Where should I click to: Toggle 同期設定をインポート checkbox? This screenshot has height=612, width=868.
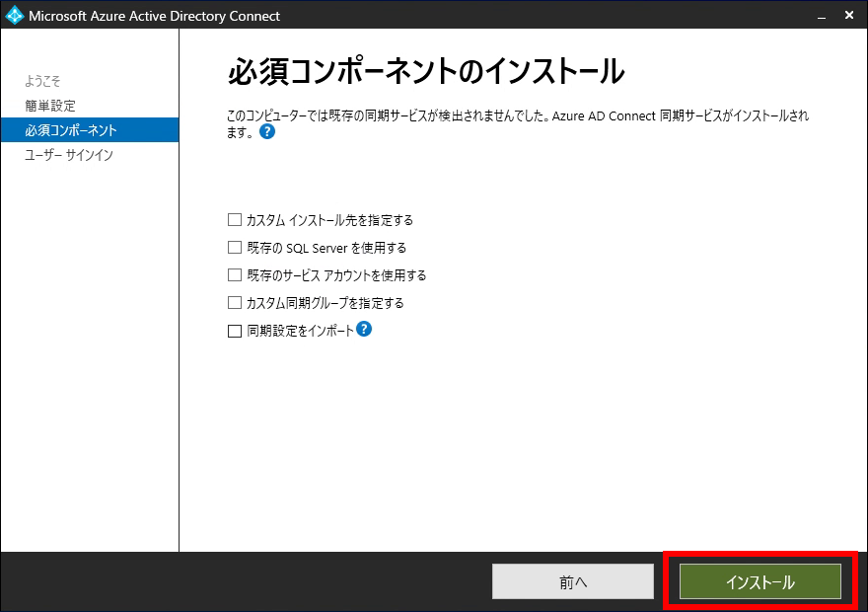(235, 331)
